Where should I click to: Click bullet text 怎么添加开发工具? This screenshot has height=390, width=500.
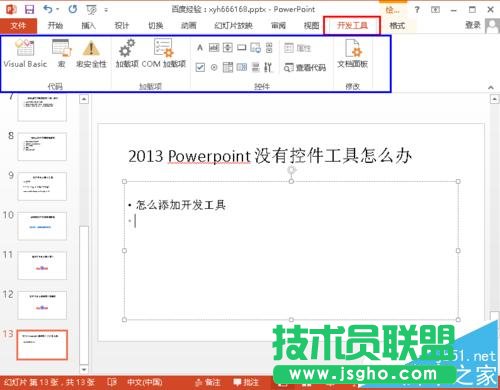181,205
